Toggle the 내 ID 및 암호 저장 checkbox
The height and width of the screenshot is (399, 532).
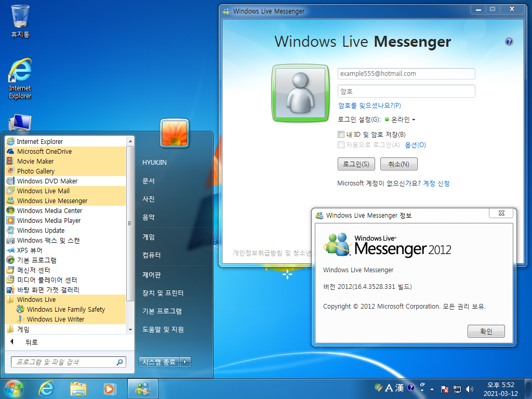tap(341, 135)
